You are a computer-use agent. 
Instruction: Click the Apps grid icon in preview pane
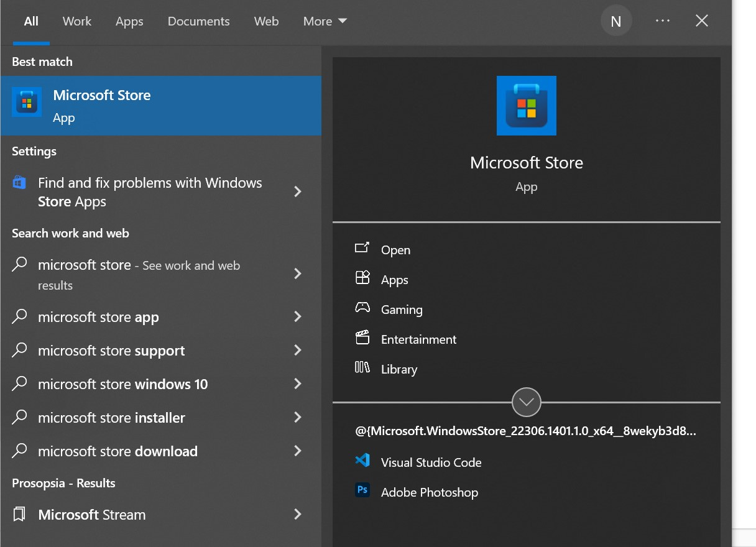pyautogui.click(x=362, y=278)
